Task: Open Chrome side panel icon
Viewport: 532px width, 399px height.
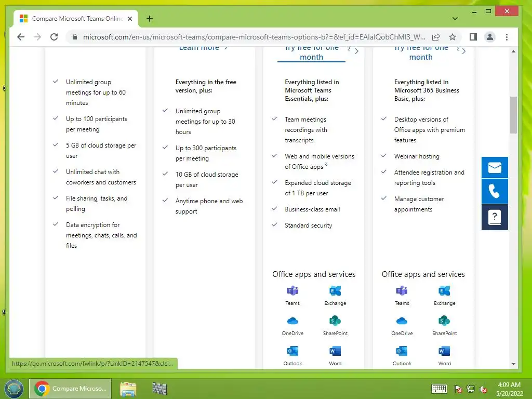Action: click(473, 37)
